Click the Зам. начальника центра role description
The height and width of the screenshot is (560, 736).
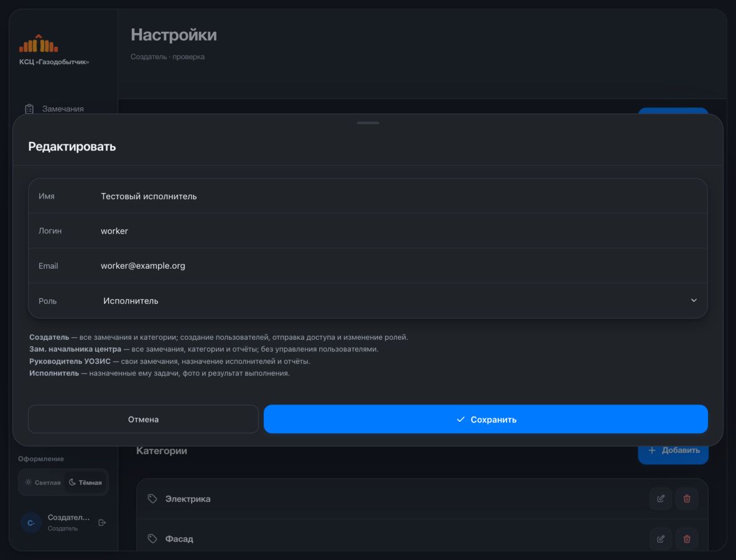coord(203,349)
